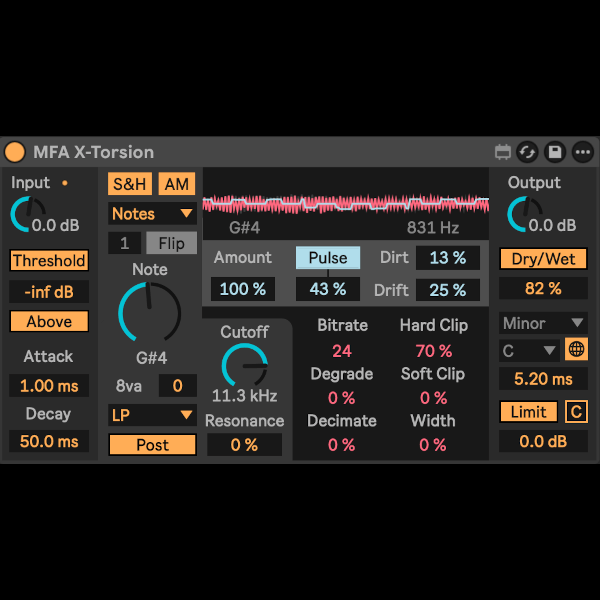600x600 pixels.
Task: Toggle the AM switch
Action: point(177,184)
